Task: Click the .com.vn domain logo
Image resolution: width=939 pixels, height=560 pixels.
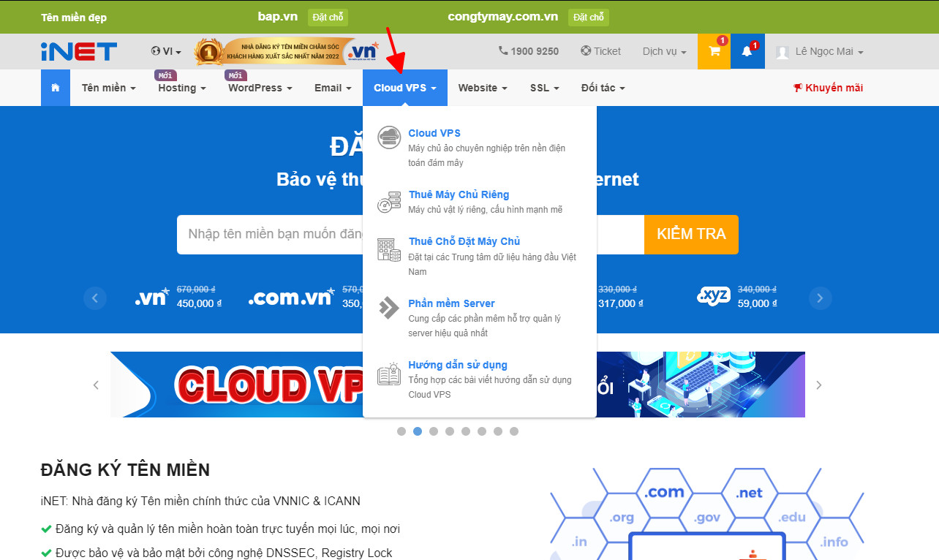Action: tap(290, 297)
